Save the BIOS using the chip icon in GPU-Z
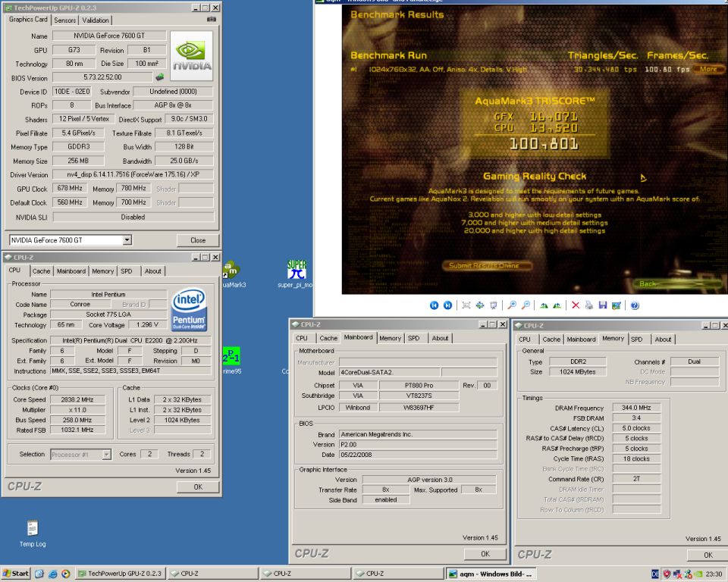 click(x=160, y=77)
